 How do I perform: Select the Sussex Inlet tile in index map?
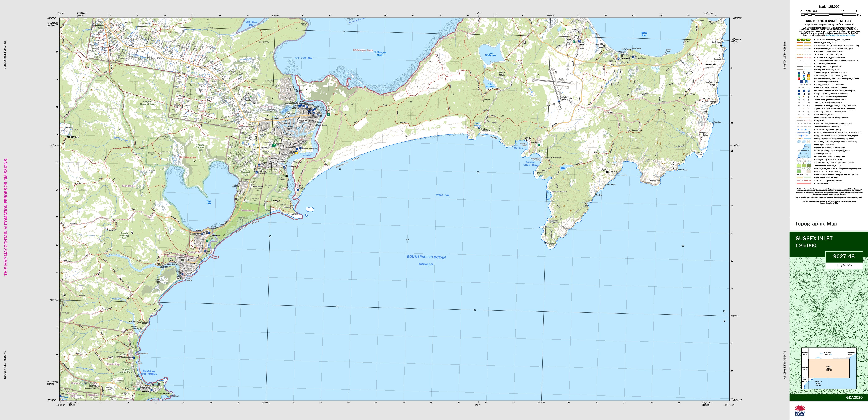tap(829, 368)
